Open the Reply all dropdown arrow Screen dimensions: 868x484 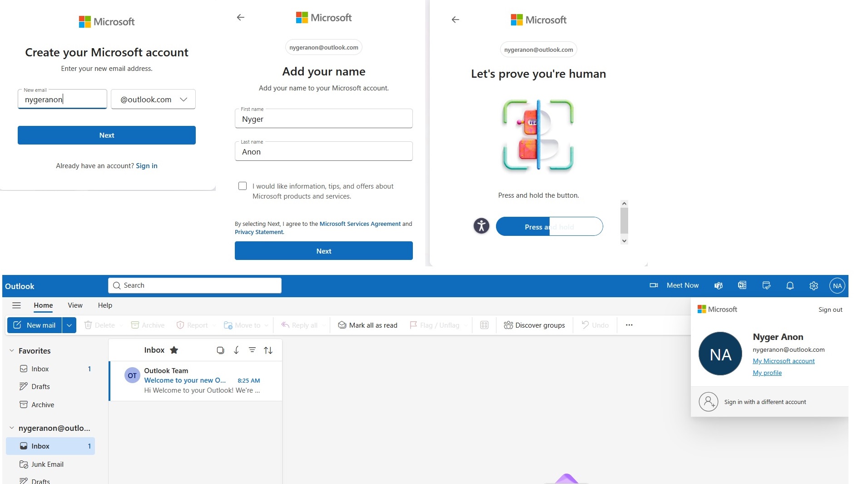click(x=323, y=325)
